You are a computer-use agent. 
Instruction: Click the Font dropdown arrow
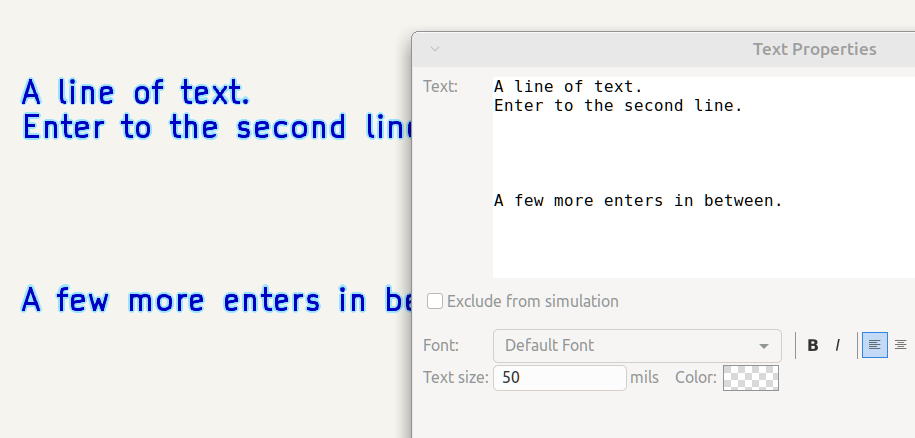click(765, 345)
